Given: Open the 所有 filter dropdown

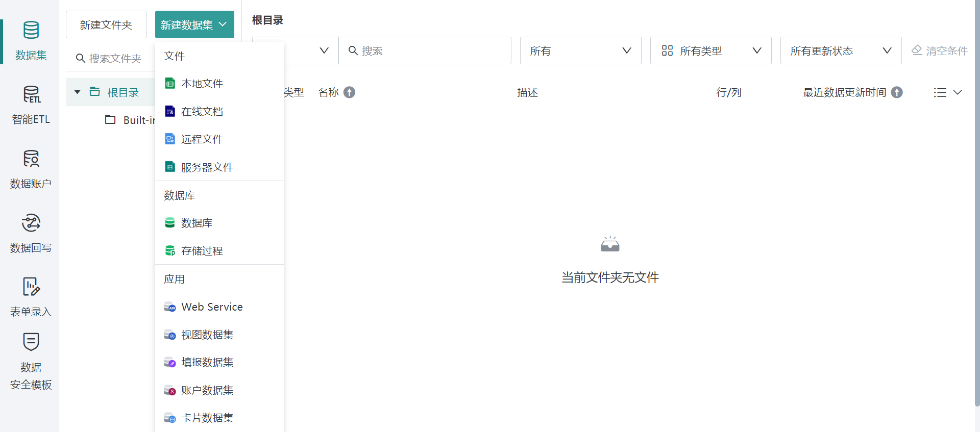Looking at the screenshot, I should pyautogui.click(x=580, y=50).
